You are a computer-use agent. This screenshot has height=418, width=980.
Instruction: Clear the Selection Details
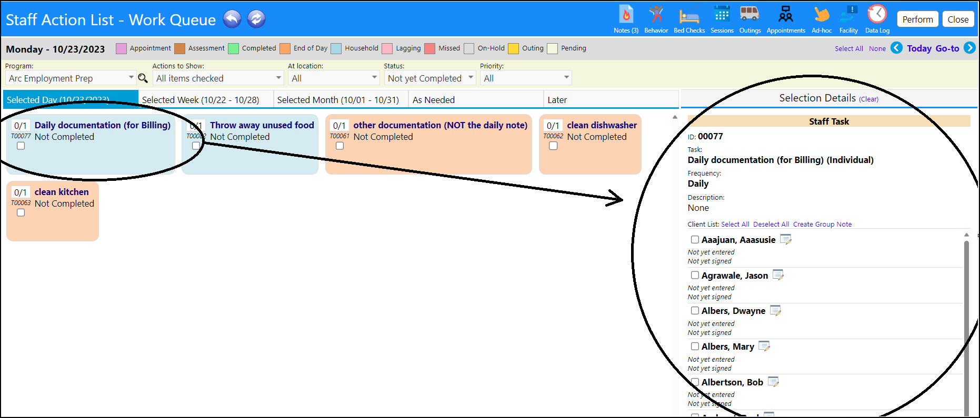pos(868,99)
